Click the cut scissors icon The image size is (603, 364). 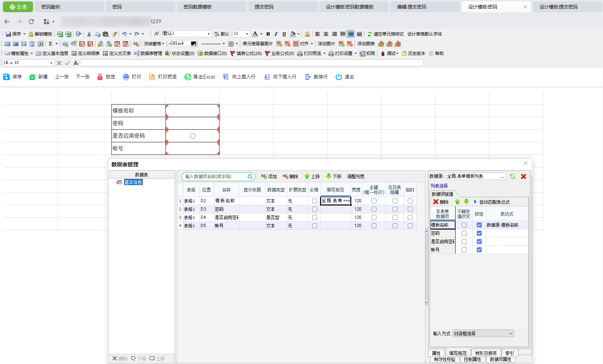[89, 34]
